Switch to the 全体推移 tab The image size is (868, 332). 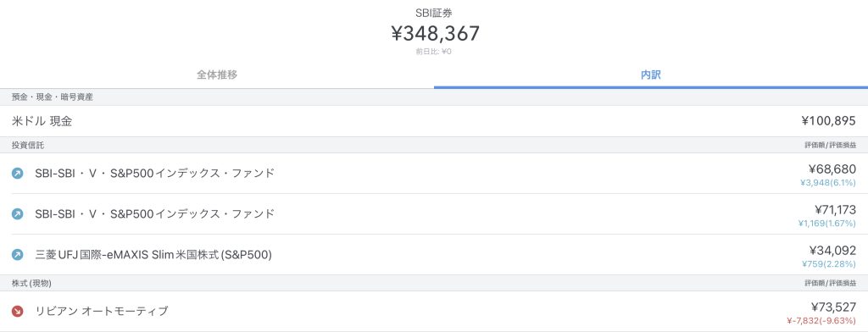217,75
